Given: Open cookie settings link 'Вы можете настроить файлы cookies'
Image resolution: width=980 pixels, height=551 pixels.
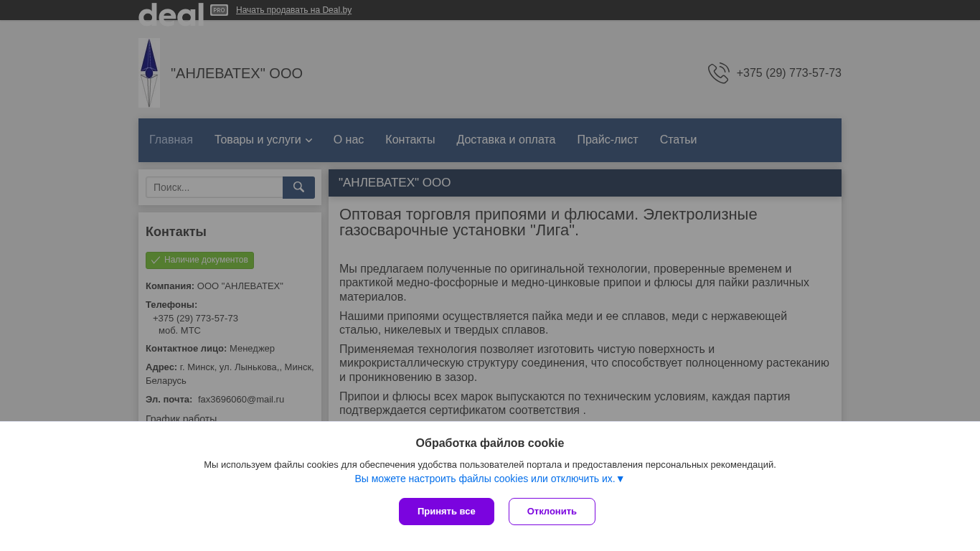Looking at the screenshot, I should (x=489, y=479).
